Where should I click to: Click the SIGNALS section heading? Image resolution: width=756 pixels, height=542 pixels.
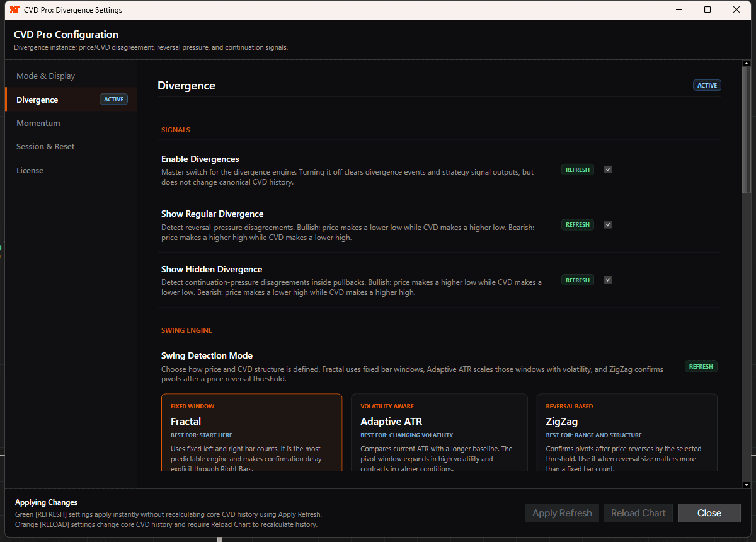point(176,130)
